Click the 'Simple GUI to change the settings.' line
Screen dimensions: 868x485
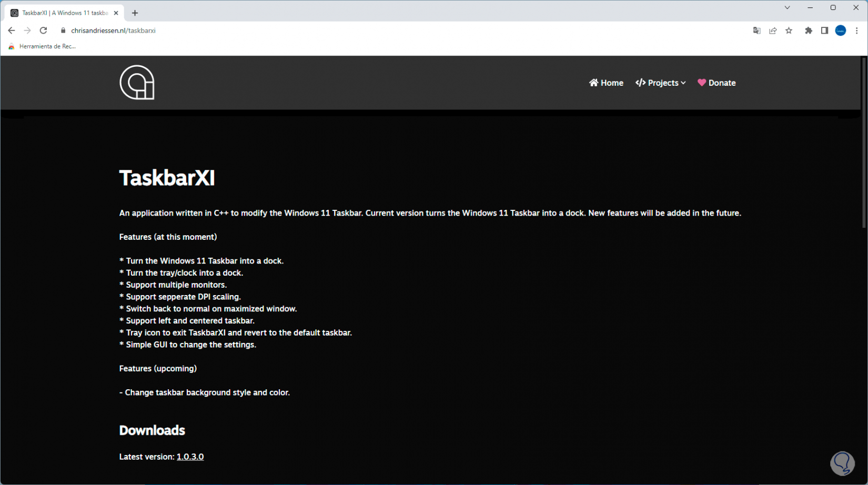188,345
